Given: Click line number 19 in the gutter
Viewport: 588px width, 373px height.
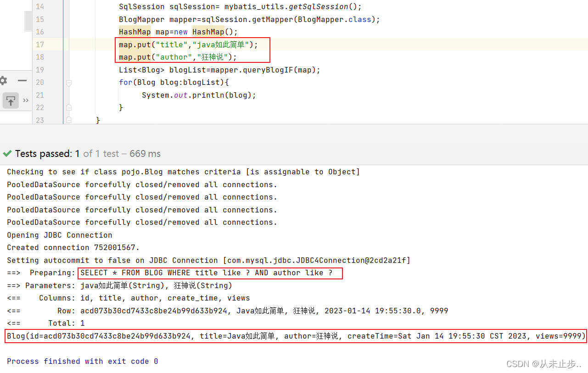Looking at the screenshot, I should coord(40,70).
